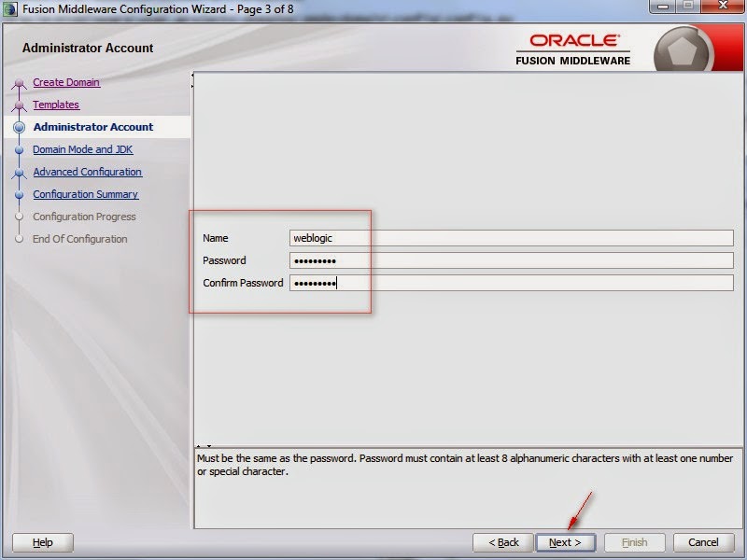Click the password requirement help text
747x560 pixels.
(464, 465)
